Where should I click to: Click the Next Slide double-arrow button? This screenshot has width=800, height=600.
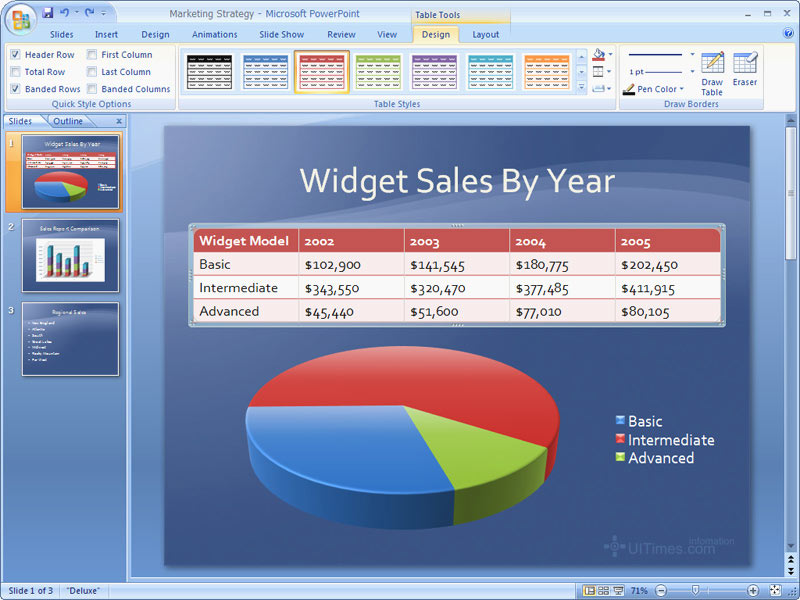pos(790,570)
